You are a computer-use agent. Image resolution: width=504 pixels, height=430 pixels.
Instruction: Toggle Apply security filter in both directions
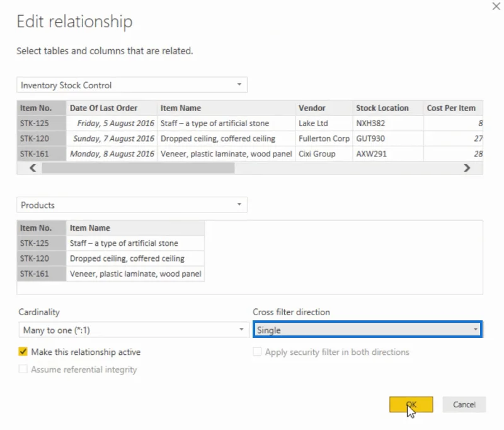[x=257, y=352]
